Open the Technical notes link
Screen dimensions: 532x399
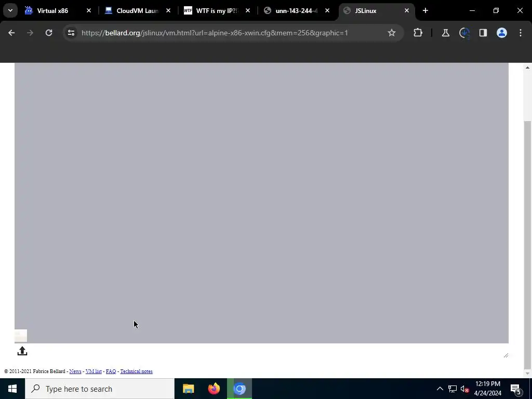point(137,371)
